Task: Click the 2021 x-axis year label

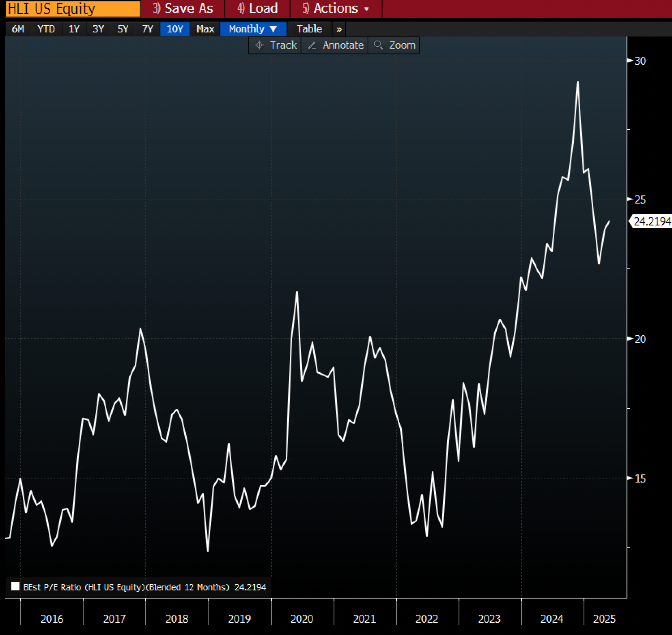Action: click(364, 619)
